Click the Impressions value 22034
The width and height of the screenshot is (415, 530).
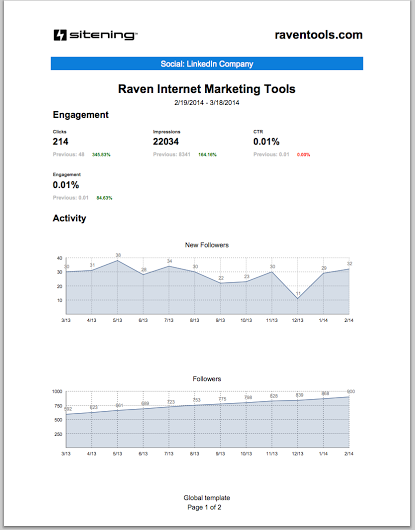pyautogui.click(x=166, y=142)
